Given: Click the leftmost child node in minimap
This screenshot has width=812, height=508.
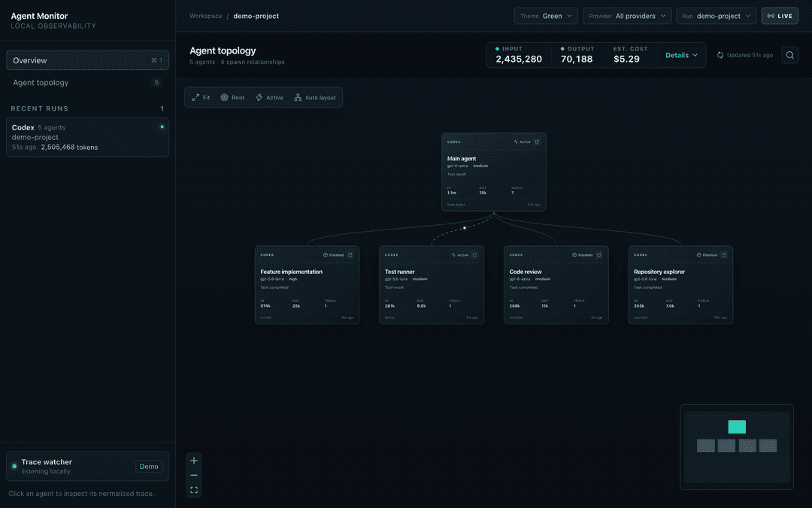Looking at the screenshot, I should coord(706,446).
